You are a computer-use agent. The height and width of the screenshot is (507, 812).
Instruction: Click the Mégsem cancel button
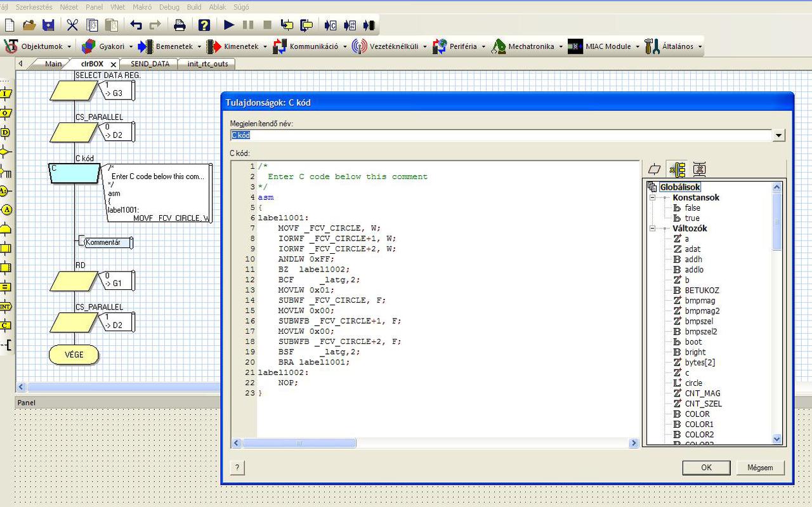tap(760, 468)
